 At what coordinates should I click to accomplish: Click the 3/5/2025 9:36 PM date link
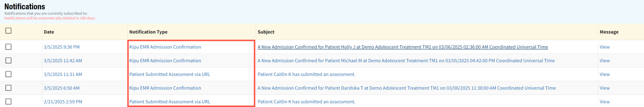pyautogui.click(x=61, y=47)
